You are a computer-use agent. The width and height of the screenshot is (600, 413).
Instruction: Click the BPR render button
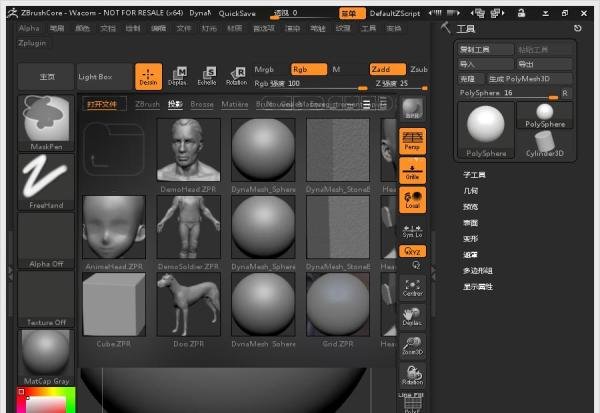point(412,109)
